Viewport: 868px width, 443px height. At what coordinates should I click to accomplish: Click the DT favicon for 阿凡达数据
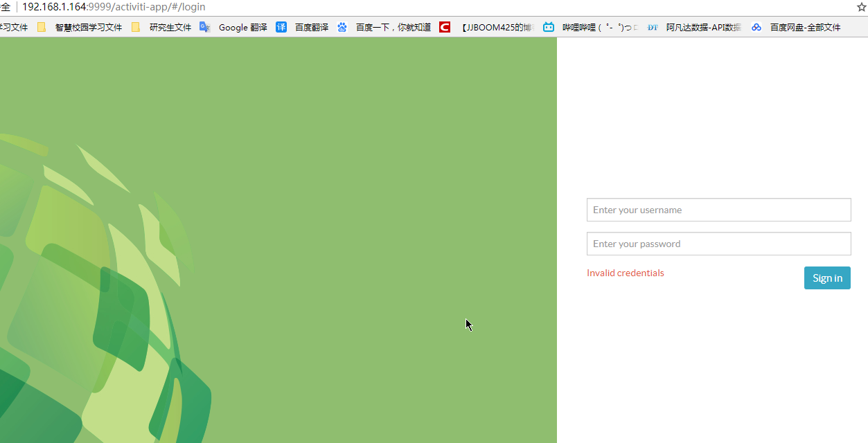653,28
